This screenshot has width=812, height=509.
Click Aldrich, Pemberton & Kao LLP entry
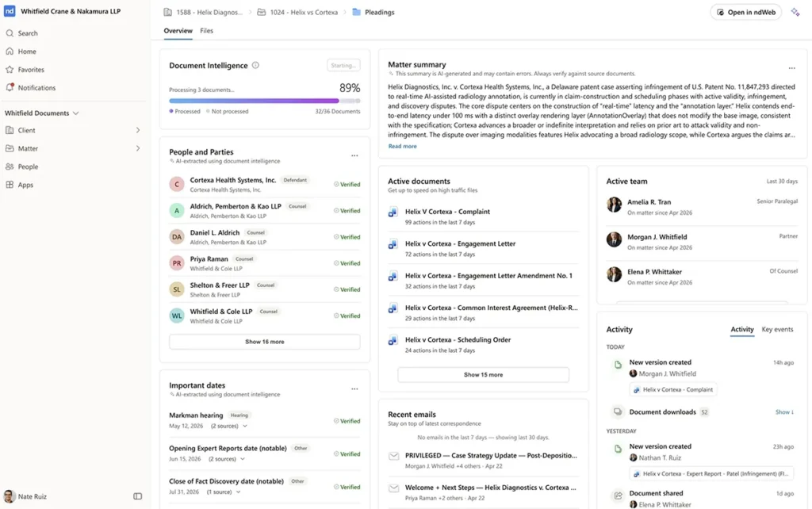coord(265,211)
